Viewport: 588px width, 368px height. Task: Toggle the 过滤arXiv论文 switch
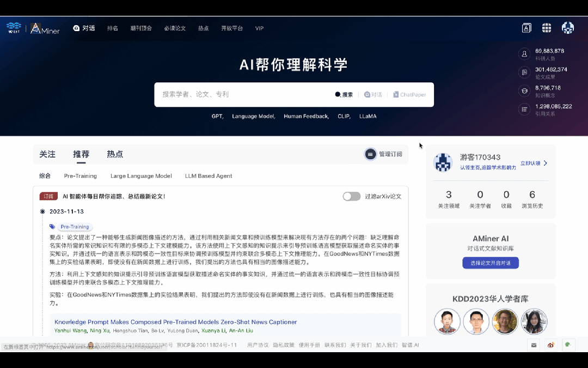[x=351, y=196]
